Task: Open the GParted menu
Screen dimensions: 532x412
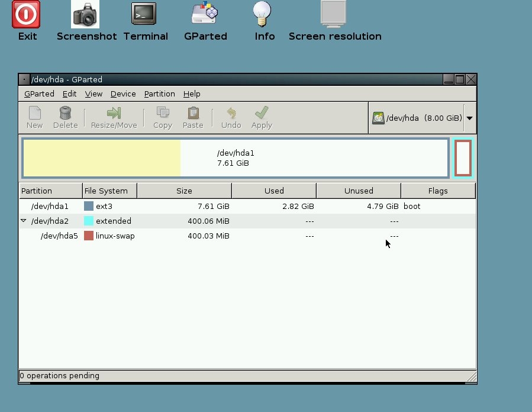Action: tap(39, 94)
